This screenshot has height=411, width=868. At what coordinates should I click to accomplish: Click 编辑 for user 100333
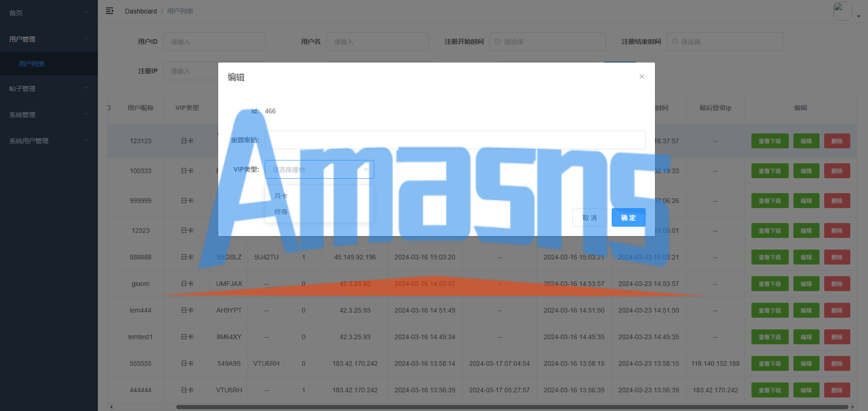pos(806,171)
